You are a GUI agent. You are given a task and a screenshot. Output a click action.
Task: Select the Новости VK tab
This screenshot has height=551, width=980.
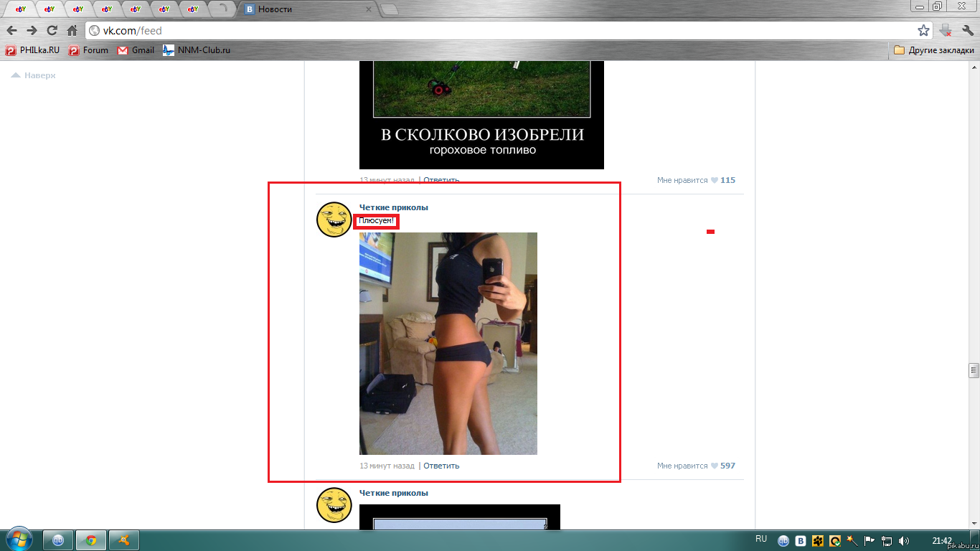[x=308, y=9]
